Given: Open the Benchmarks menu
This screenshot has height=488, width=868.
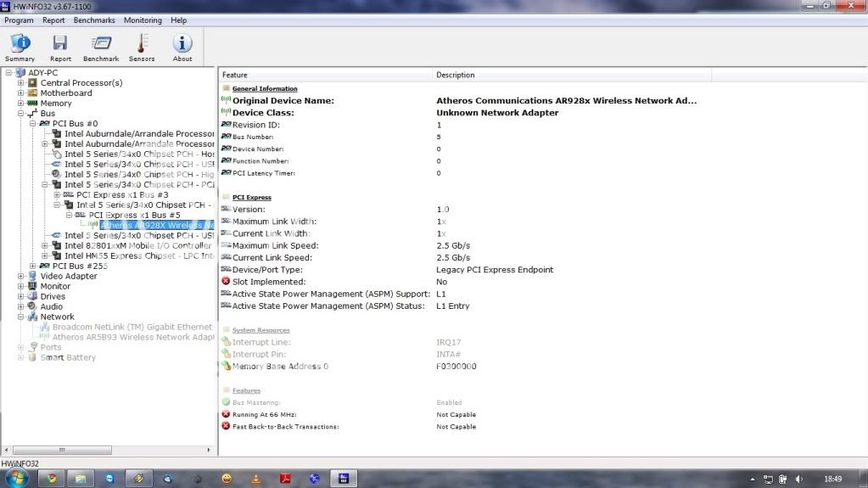Looking at the screenshot, I should point(94,20).
